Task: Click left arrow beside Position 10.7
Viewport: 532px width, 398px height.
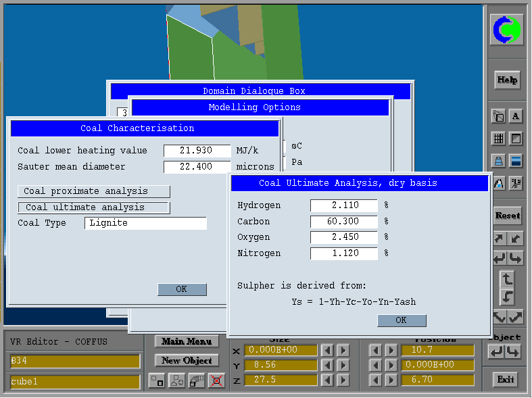Action: [x=374, y=350]
